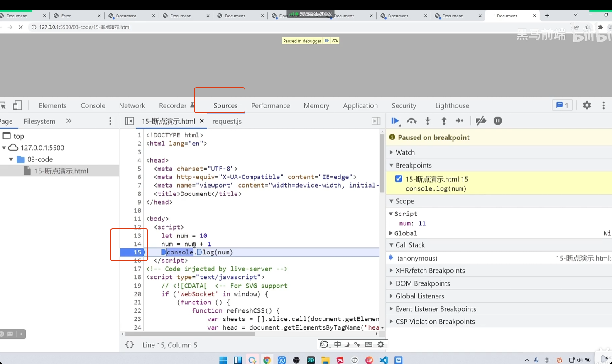This screenshot has height=364, width=612.
Task: Open the Recorder panel
Action: pos(173,105)
